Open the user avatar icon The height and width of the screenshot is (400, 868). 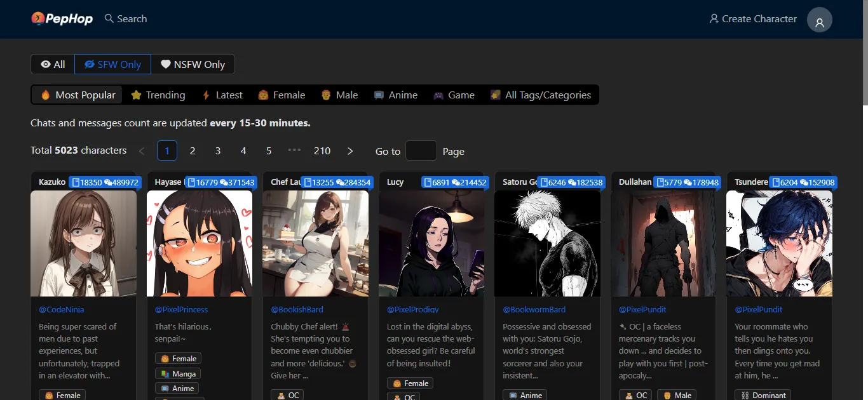(x=819, y=20)
